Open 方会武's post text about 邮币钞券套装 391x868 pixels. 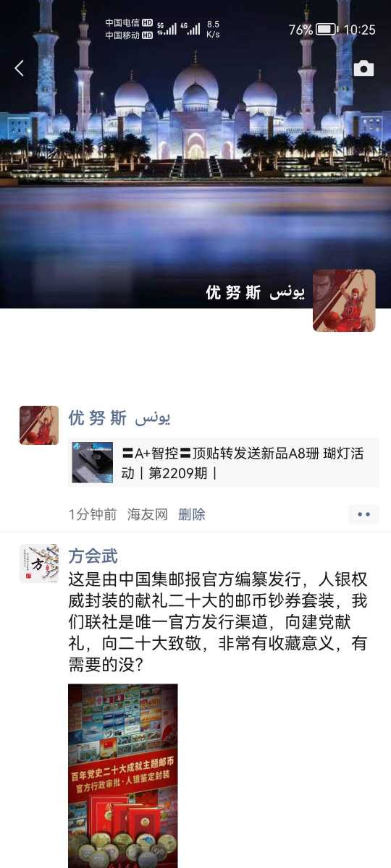coord(218,621)
